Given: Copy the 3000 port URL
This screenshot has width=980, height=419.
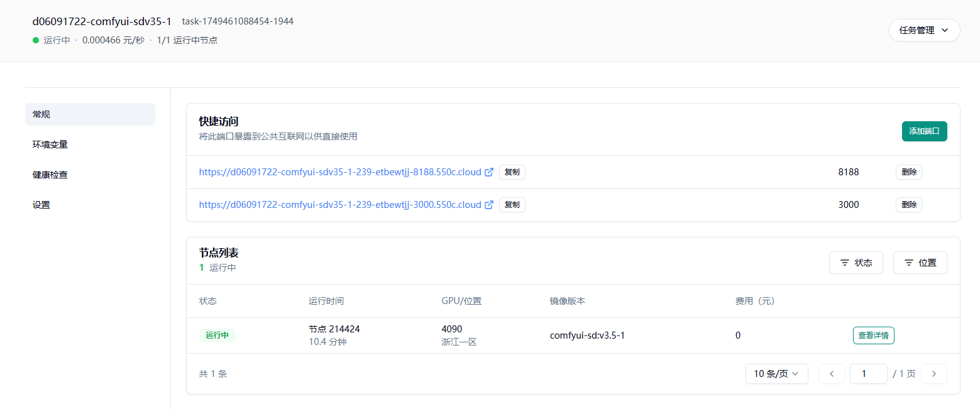Looking at the screenshot, I should pyautogui.click(x=512, y=205).
